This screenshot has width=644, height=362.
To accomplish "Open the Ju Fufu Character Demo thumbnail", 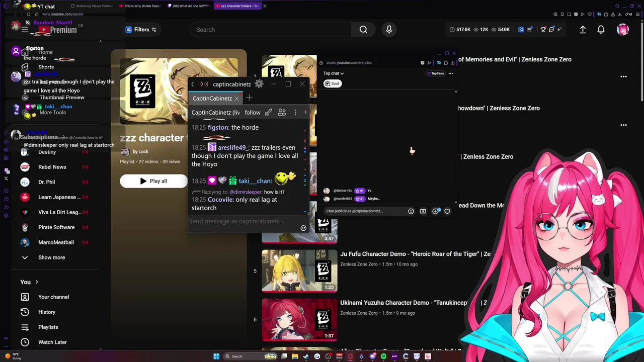I will [x=299, y=271].
